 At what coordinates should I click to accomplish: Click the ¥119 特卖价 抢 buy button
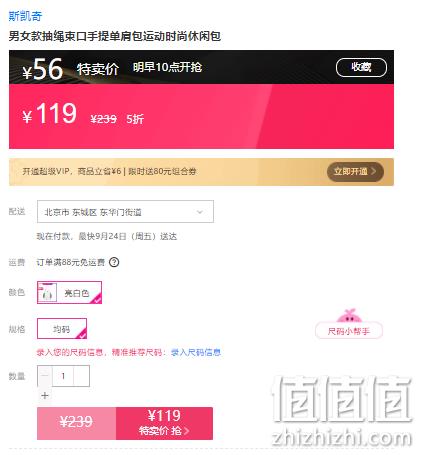[164, 423]
